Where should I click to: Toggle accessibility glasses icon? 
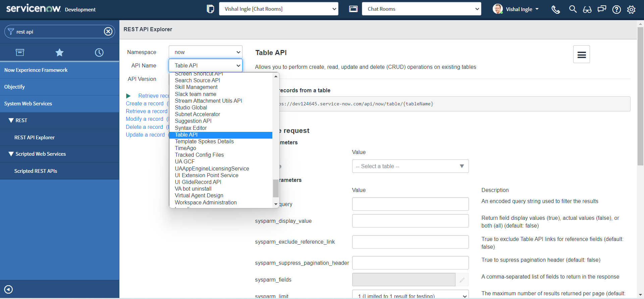coord(587,9)
